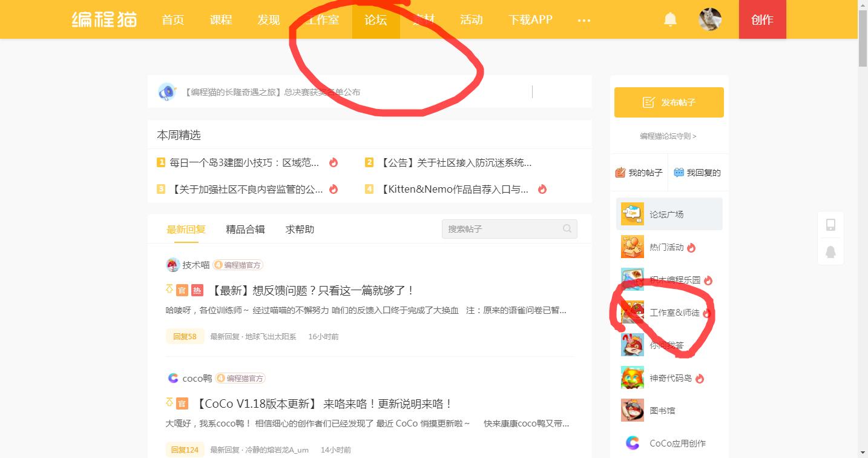
Task: Select the 神奇代码岛 board icon
Action: [633, 378]
